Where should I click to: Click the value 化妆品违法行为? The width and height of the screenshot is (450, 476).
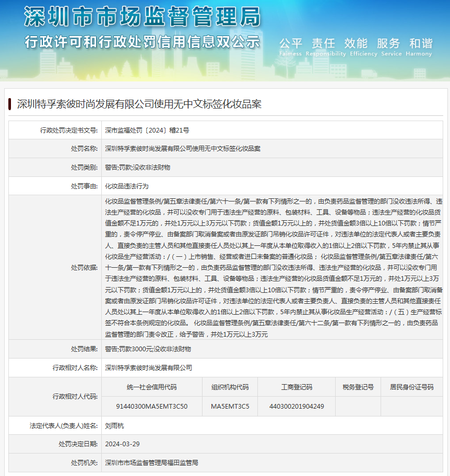127,186
